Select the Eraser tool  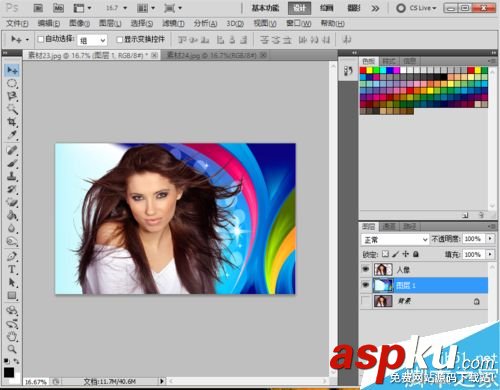[x=12, y=202]
